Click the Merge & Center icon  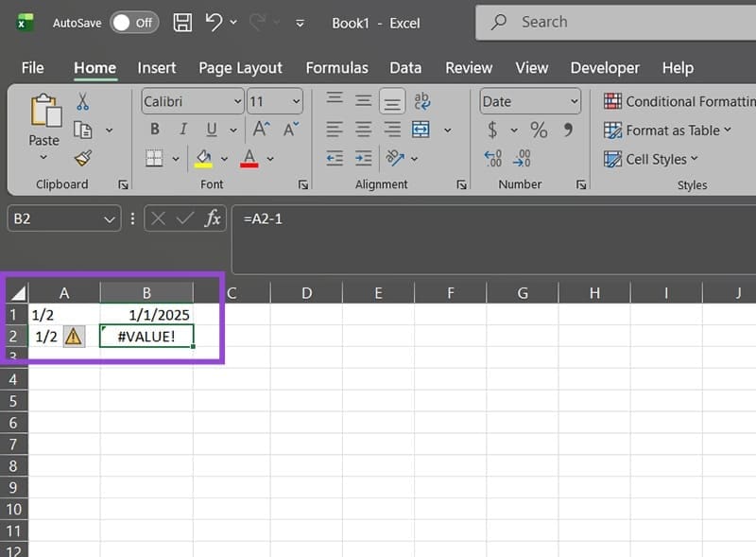click(x=421, y=130)
